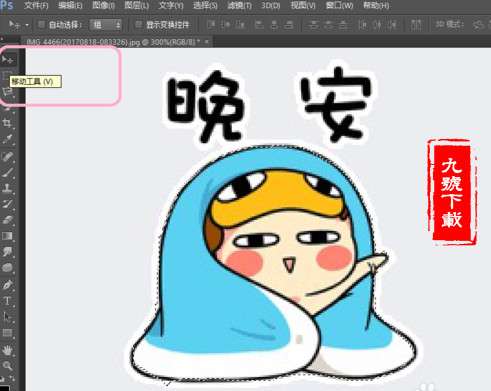Viewport: 491px width, 391px height.
Task: Open the 文件(F) menu
Action: point(36,6)
